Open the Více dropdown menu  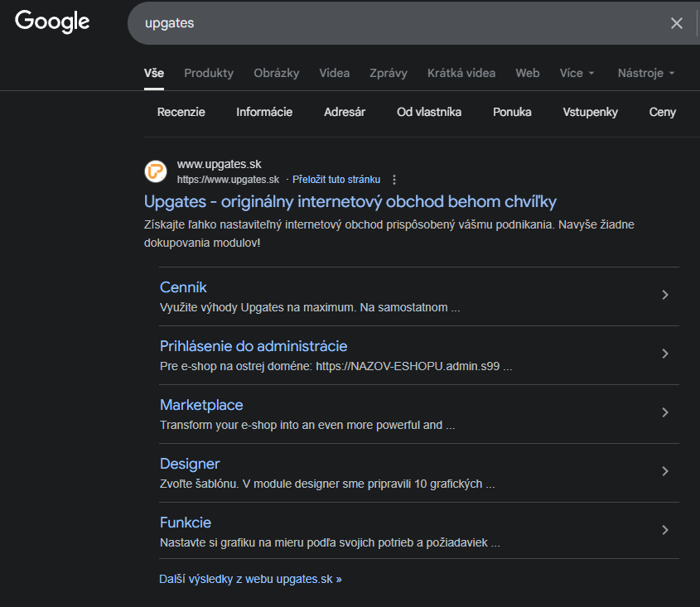[x=577, y=73]
